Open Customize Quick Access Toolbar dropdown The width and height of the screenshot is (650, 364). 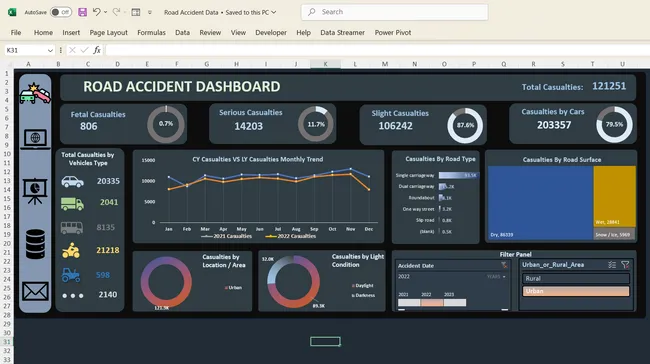coord(150,12)
